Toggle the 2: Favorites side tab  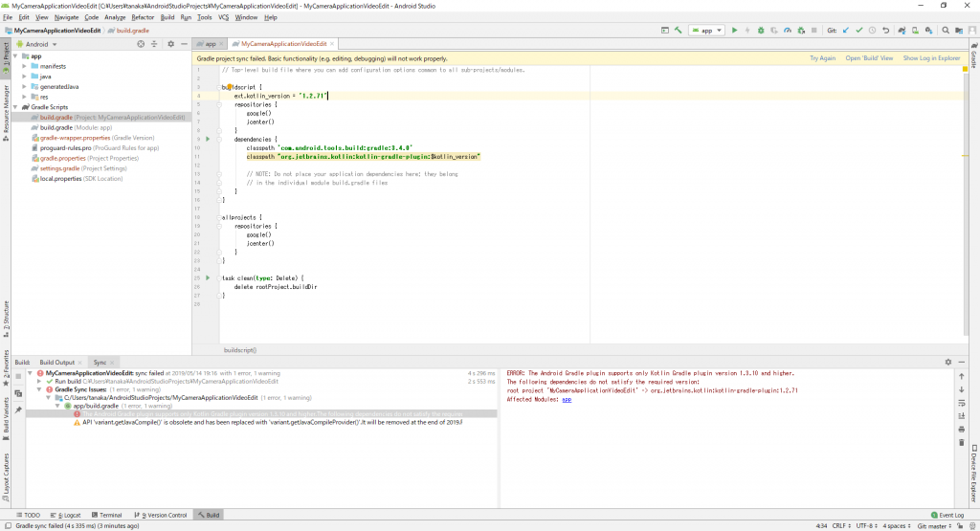click(6, 368)
